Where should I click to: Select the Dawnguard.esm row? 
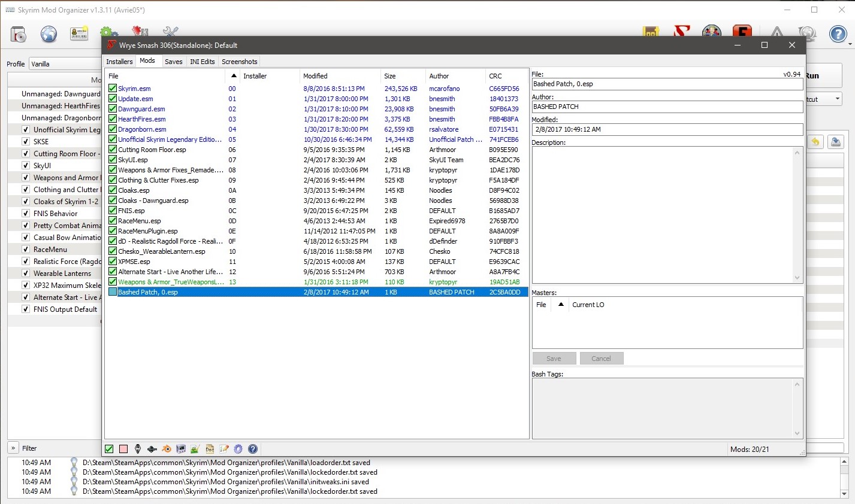316,109
